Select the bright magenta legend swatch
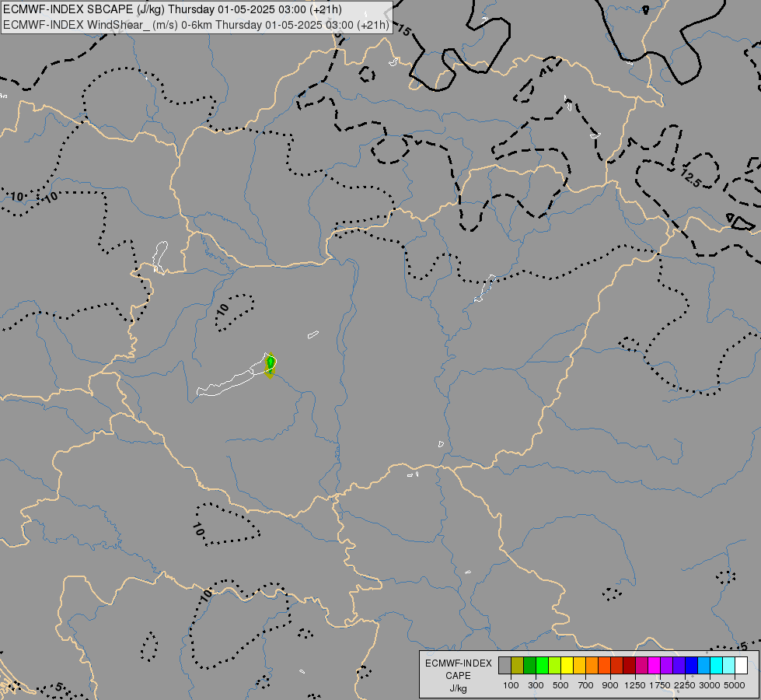761x700 pixels. point(655,665)
